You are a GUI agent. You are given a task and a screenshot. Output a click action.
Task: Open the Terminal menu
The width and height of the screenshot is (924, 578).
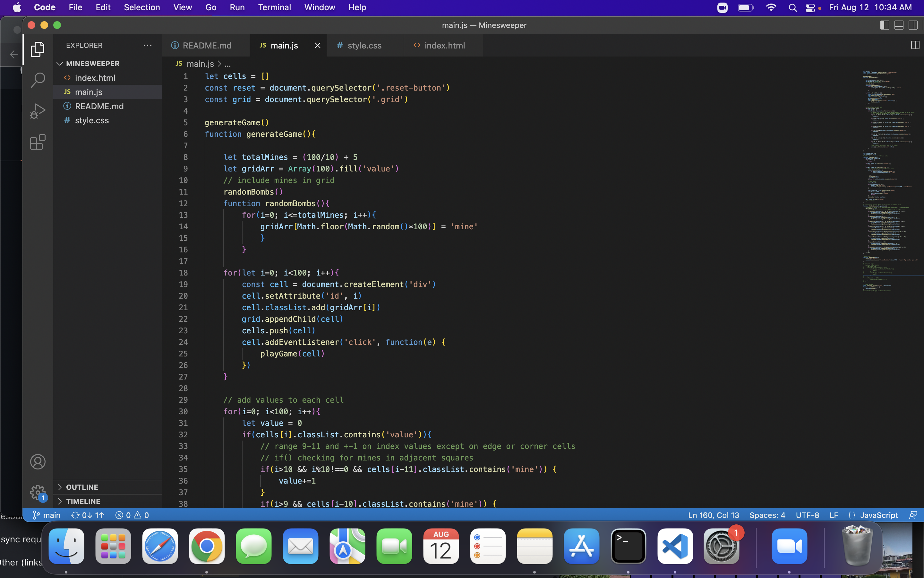274,8
